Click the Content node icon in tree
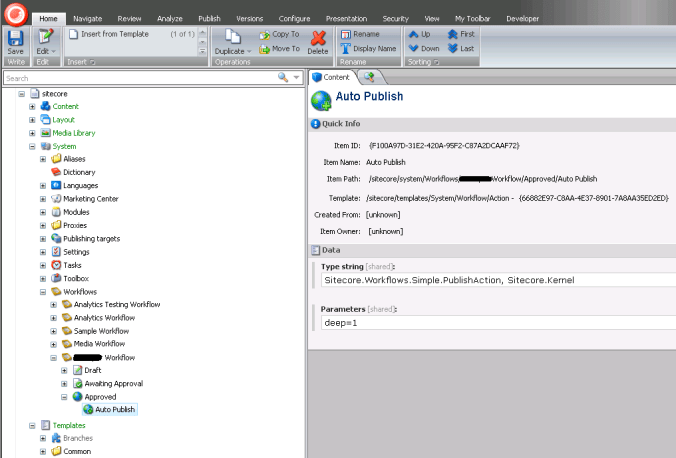676x458 pixels. [45, 106]
